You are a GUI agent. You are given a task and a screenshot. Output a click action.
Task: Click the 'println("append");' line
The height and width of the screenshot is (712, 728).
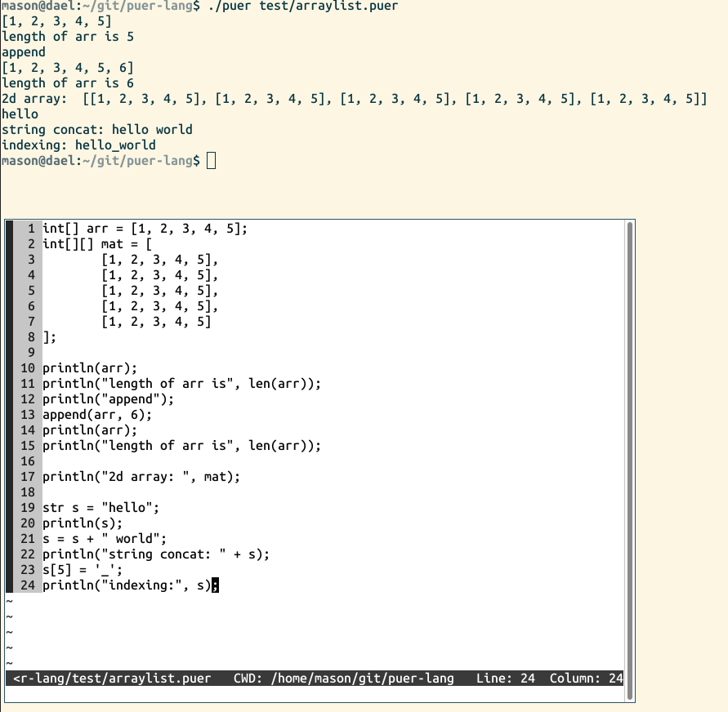click(108, 399)
